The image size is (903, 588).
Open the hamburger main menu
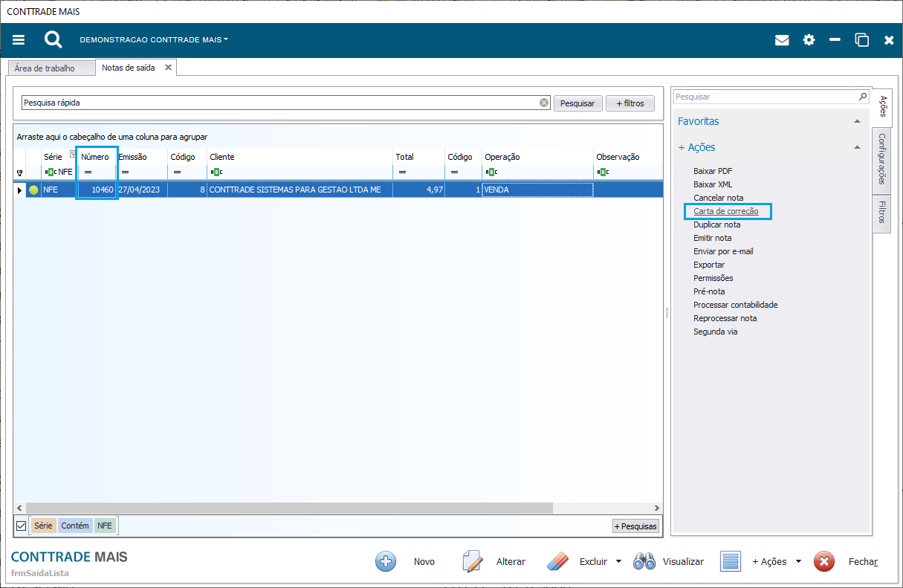tap(19, 40)
